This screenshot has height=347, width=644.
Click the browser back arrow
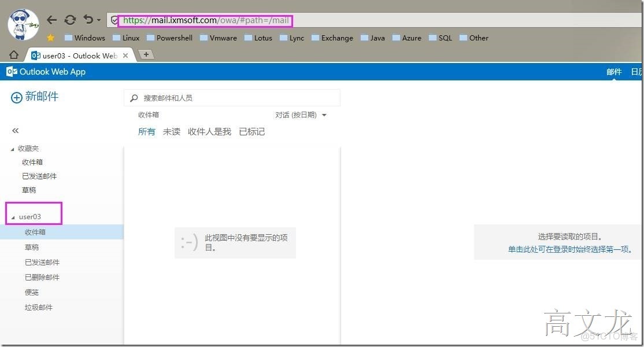point(51,19)
